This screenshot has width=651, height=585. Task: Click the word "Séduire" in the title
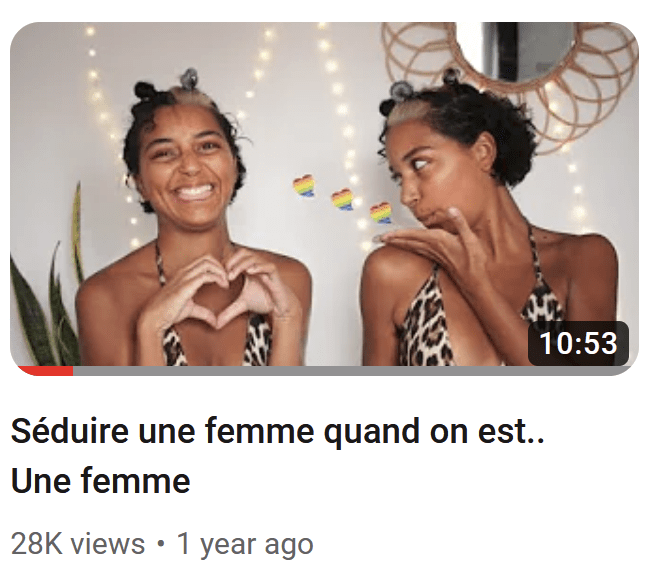point(70,431)
